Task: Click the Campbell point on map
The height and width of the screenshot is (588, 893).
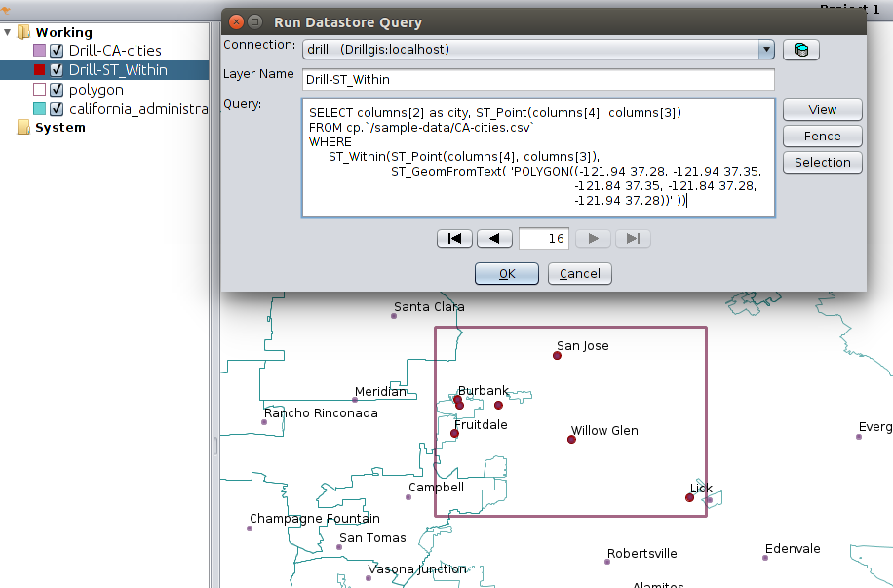Action: tap(408, 497)
